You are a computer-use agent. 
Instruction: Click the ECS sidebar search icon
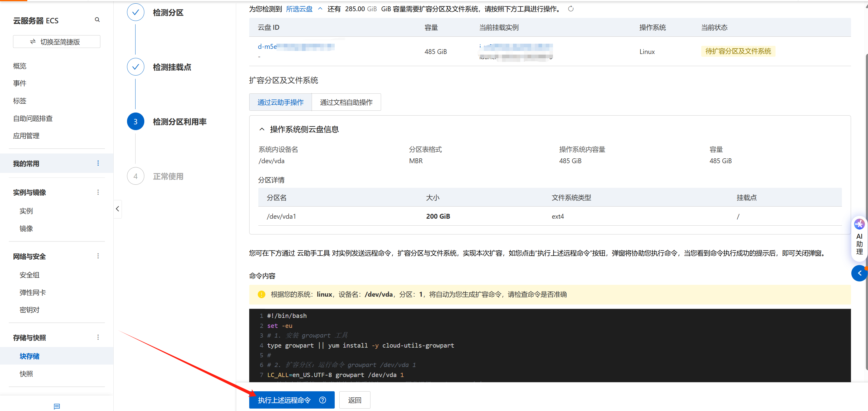point(97,20)
